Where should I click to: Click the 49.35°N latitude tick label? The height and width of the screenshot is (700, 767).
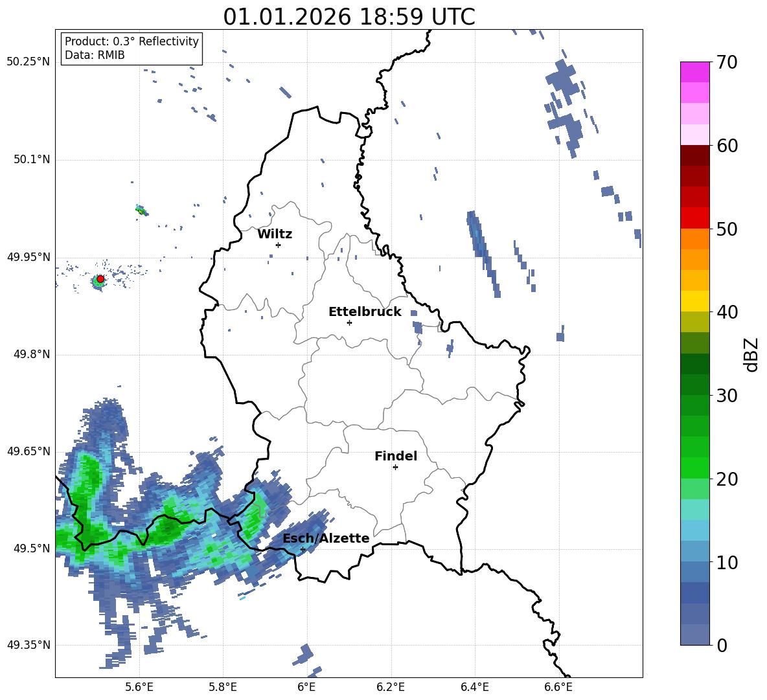[29, 645]
